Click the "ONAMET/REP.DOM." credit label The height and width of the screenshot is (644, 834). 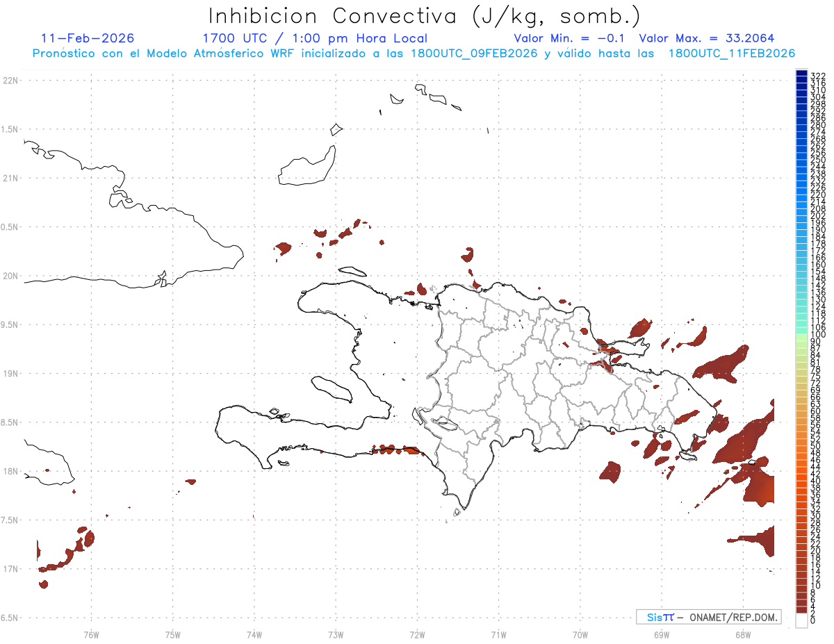tap(733, 617)
